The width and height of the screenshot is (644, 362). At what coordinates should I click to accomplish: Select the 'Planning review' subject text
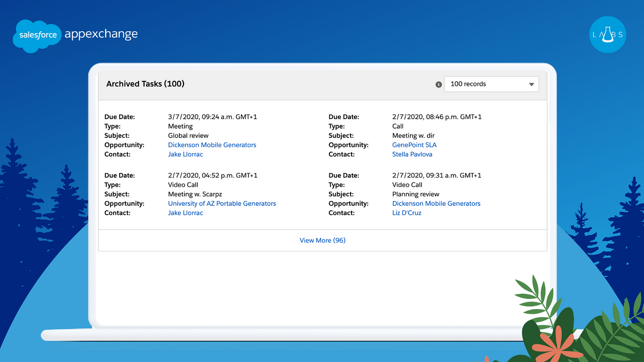(x=415, y=194)
